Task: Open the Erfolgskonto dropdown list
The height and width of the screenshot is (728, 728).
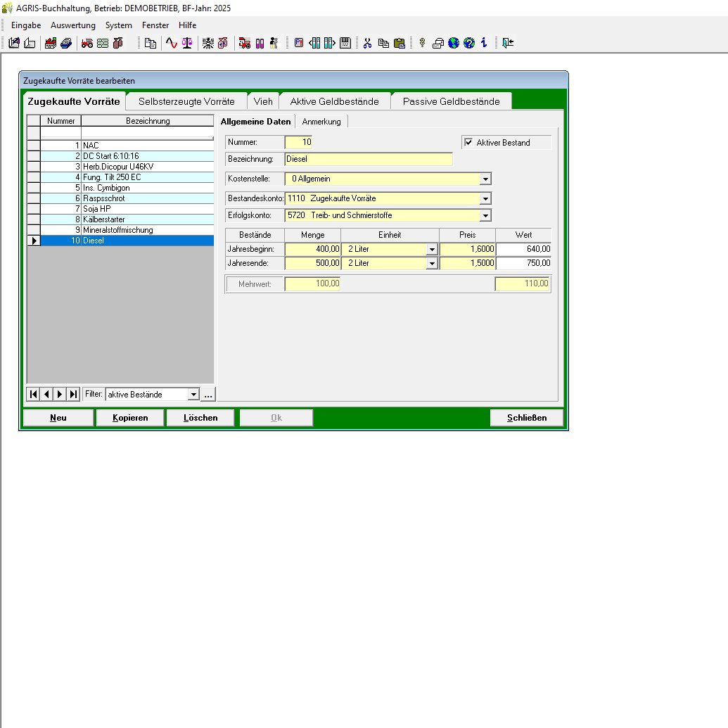Action: point(485,215)
